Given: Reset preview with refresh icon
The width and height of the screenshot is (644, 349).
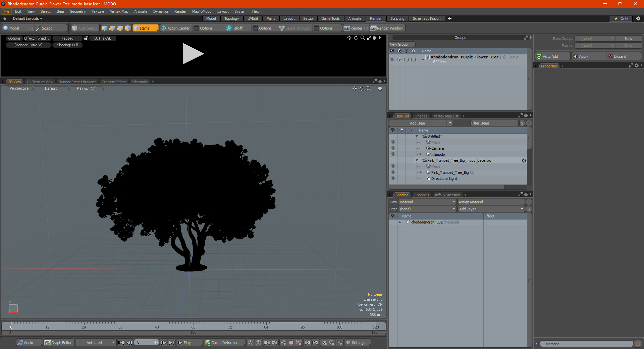Looking at the screenshot, I should [356, 38].
